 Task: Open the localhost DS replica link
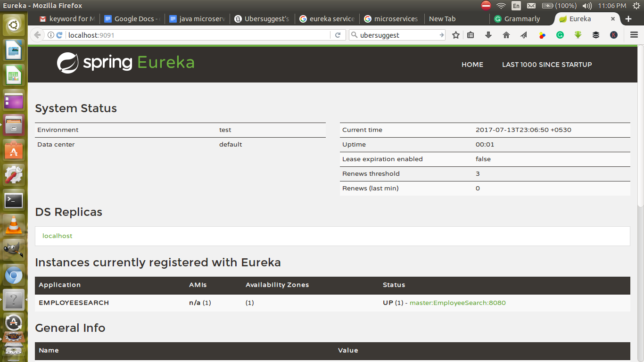[58, 236]
